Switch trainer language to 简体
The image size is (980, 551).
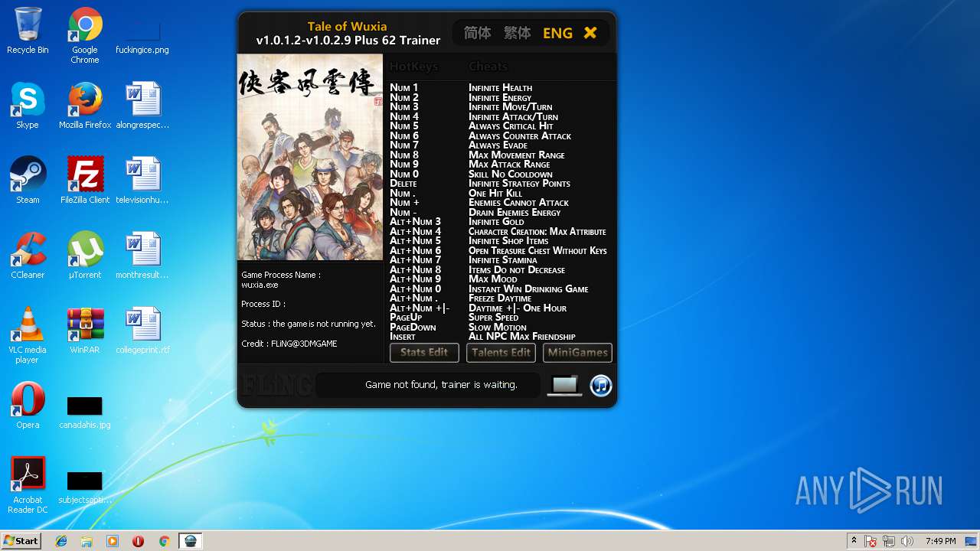pos(477,33)
